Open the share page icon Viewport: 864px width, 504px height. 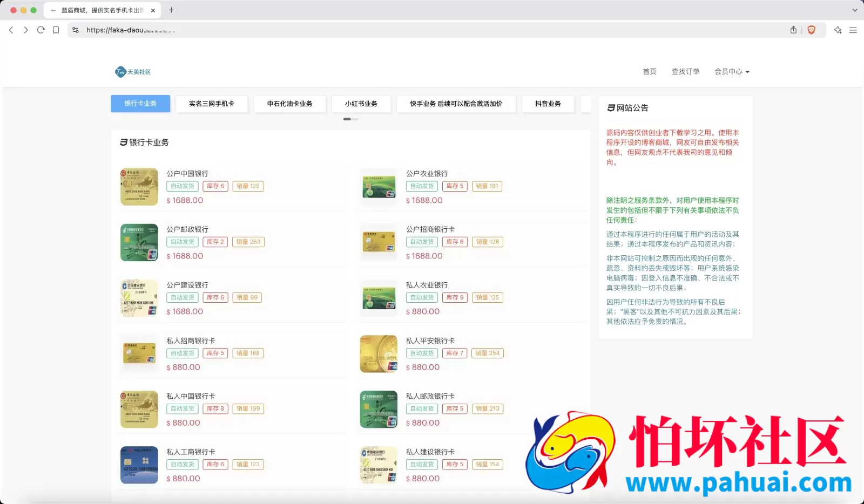(793, 30)
